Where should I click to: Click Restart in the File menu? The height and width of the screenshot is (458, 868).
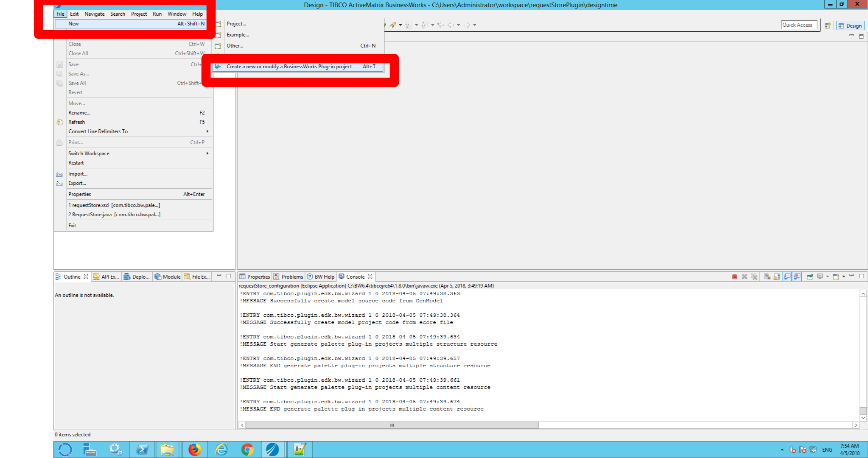[133, 163]
